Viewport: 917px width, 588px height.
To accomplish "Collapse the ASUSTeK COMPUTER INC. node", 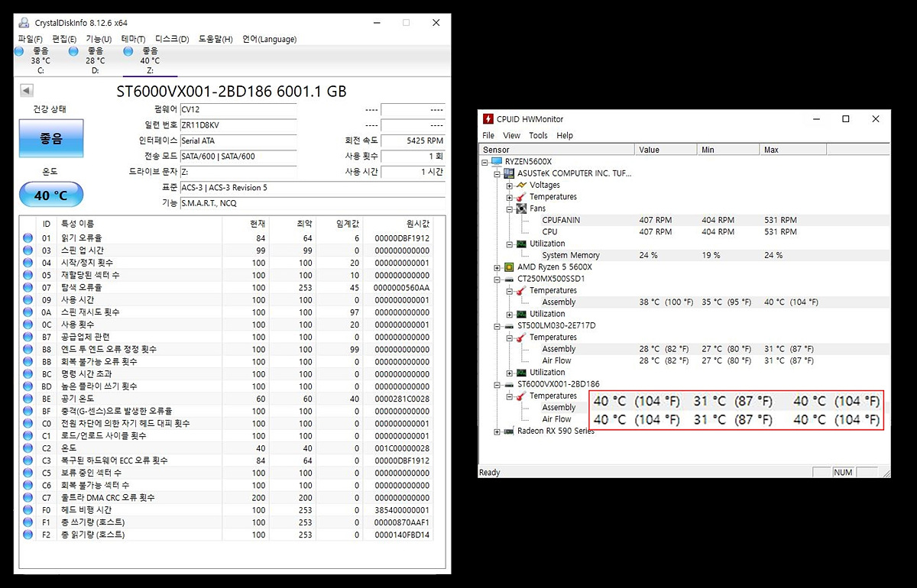I will click(x=497, y=173).
